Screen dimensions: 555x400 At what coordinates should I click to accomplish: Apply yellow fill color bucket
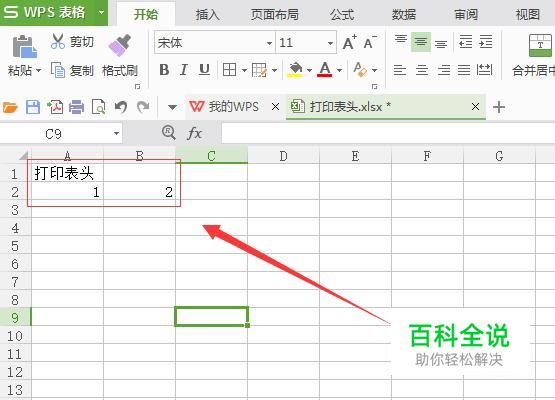295,70
